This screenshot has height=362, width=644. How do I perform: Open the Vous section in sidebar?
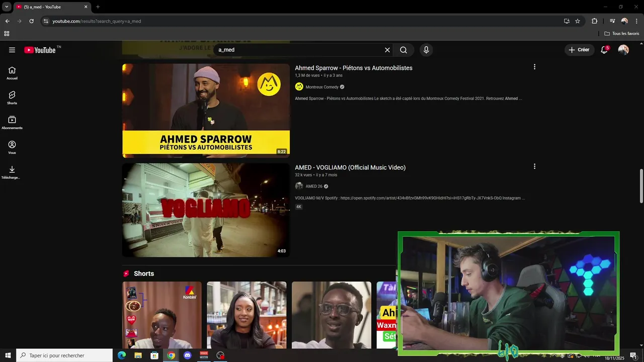coord(12,147)
